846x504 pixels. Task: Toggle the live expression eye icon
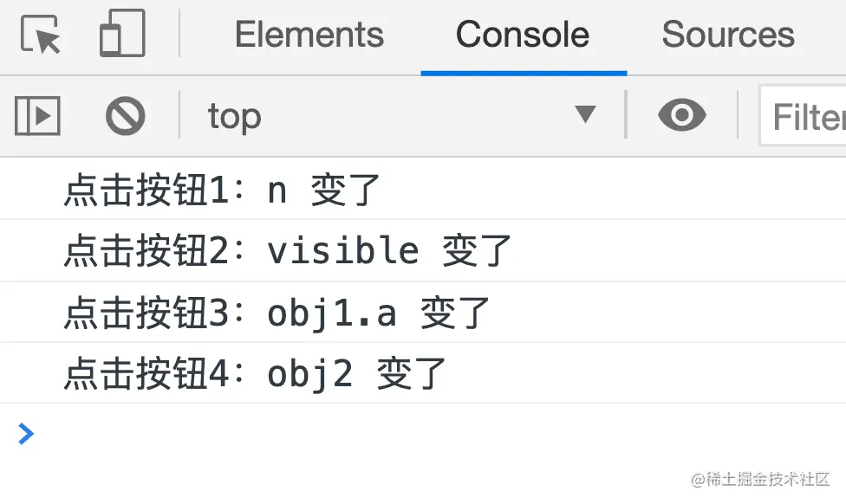(682, 115)
